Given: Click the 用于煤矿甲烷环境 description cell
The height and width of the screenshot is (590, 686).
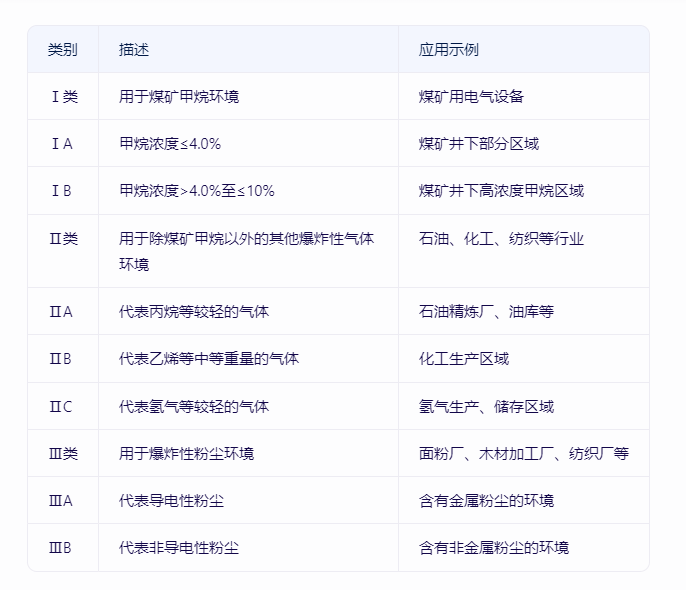Looking at the screenshot, I should pyautogui.click(x=179, y=97).
